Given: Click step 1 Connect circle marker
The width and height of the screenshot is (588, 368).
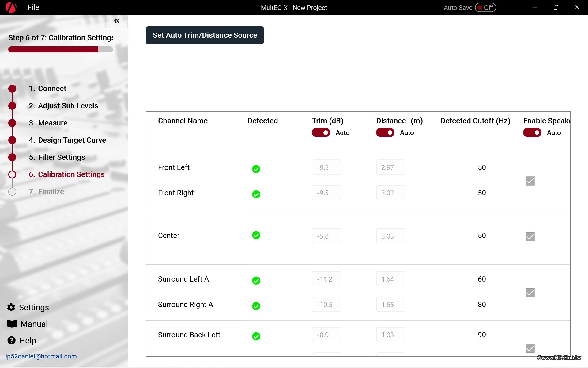Looking at the screenshot, I should (x=12, y=89).
